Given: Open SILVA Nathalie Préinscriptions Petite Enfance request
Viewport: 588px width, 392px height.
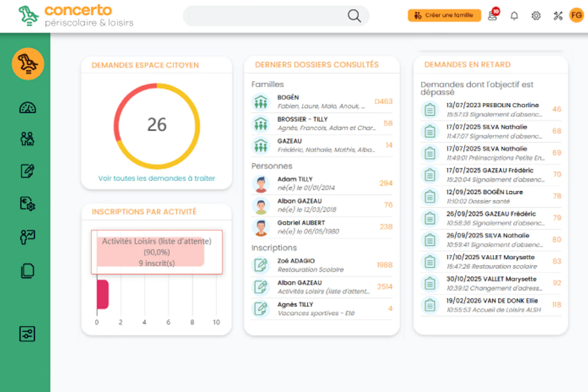Looking at the screenshot, I should [x=491, y=153].
